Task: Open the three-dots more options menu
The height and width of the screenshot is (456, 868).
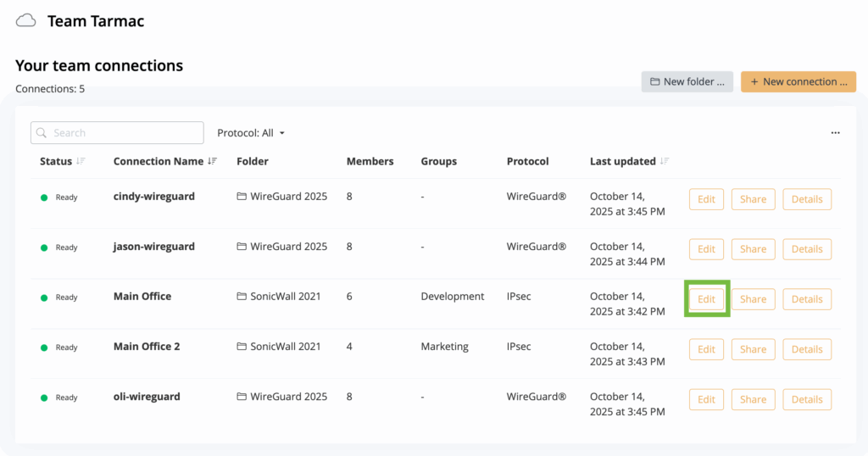Action: click(835, 133)
